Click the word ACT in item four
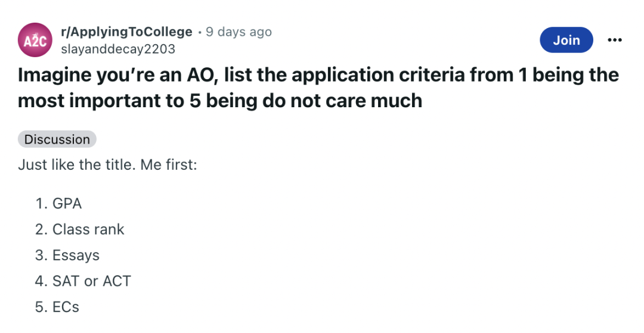 tap(117, 281)
